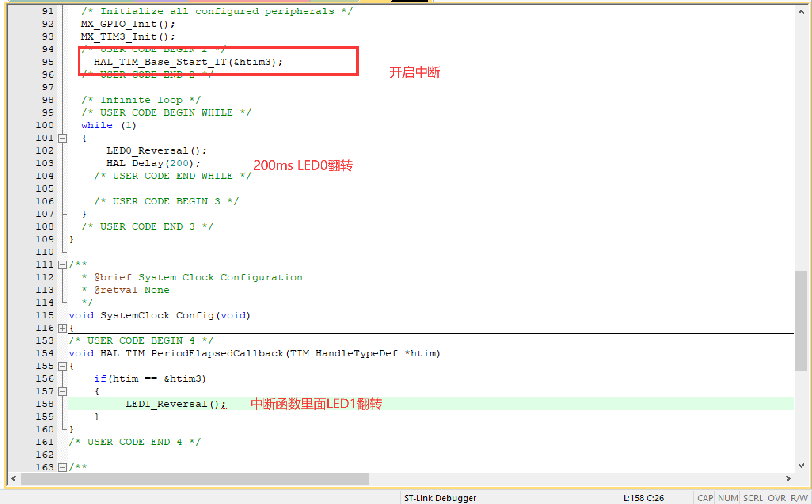
Task: Toggle the CAP indicator in status bar
Action: 705,498
